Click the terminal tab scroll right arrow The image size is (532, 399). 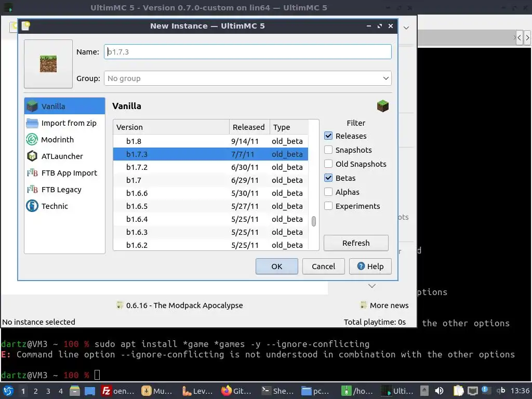coord(527,37)
